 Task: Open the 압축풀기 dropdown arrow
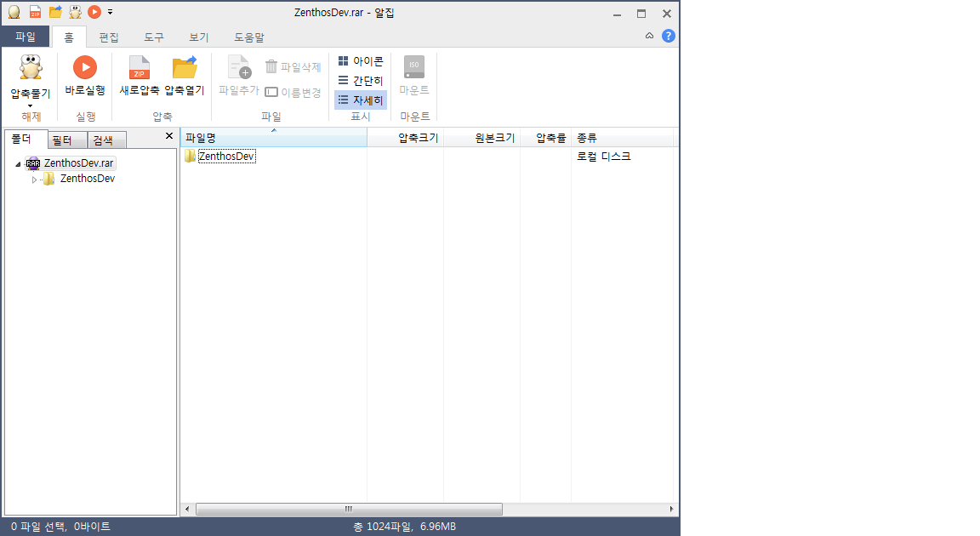coord(30,106)
